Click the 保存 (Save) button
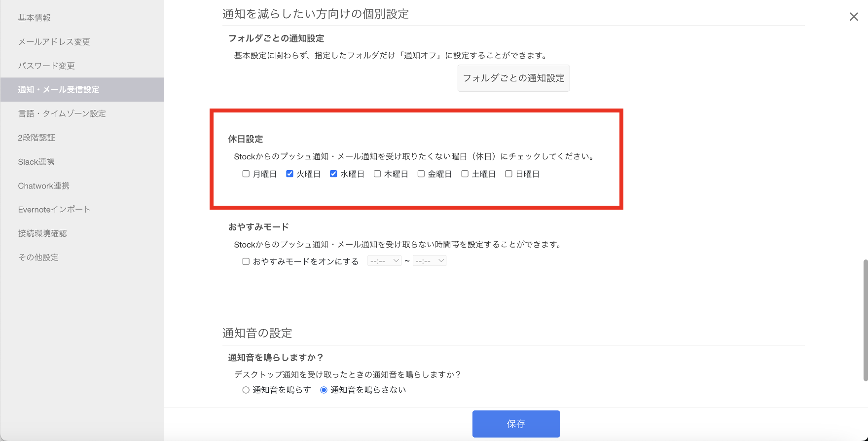 [516, 424]
